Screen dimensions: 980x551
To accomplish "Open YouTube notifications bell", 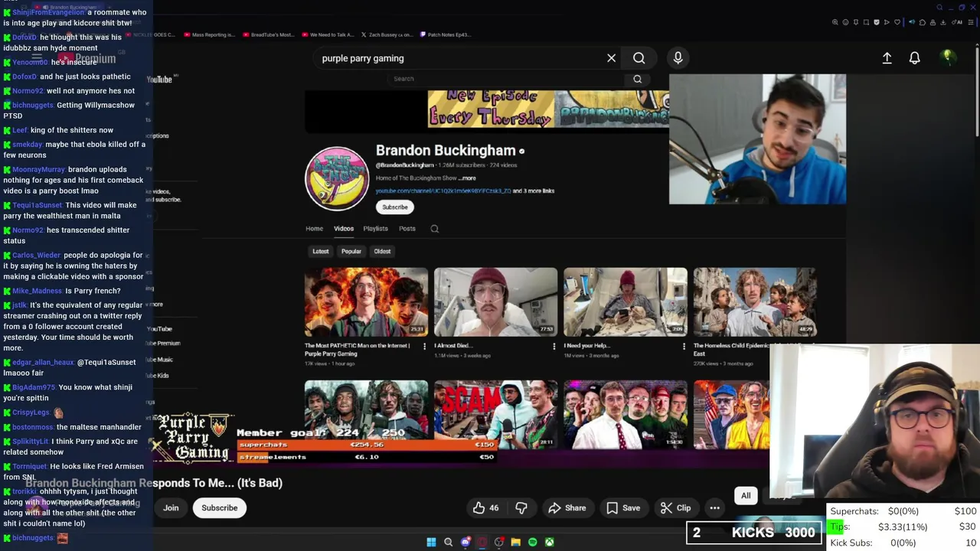I will coord(914,58).
